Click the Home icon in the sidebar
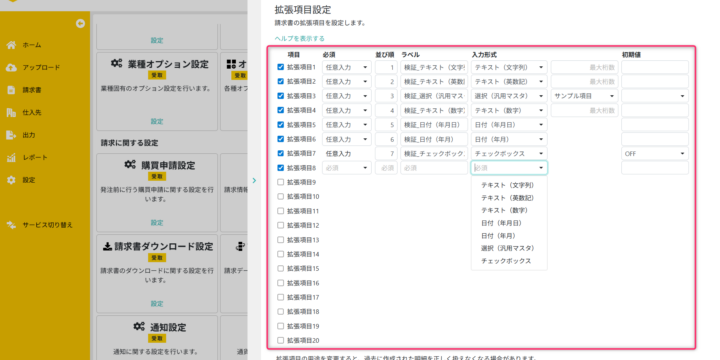Screen dimensions: 720x360 pos(11,45)
